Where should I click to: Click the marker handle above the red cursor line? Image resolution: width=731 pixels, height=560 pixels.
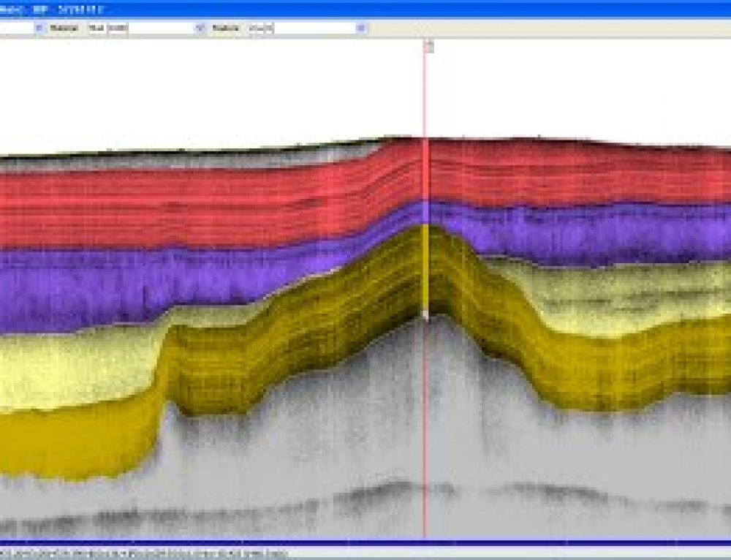(x=428, y=48)
